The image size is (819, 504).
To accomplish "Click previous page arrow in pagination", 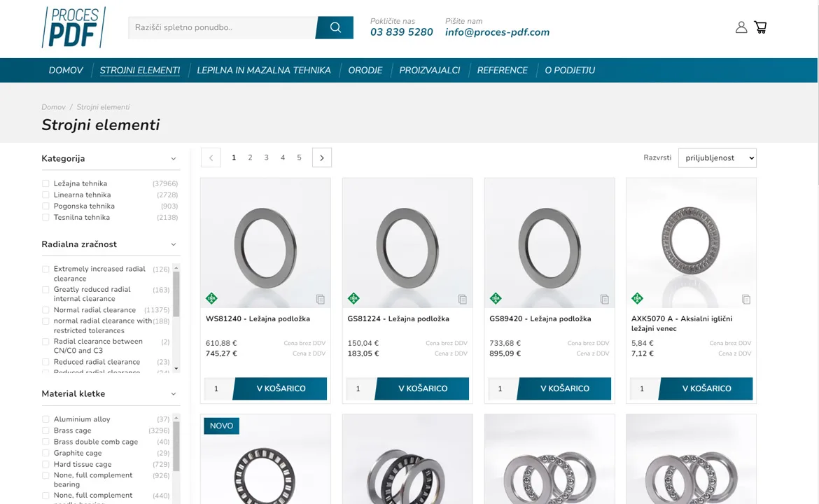I will click(x=211, y=157).
